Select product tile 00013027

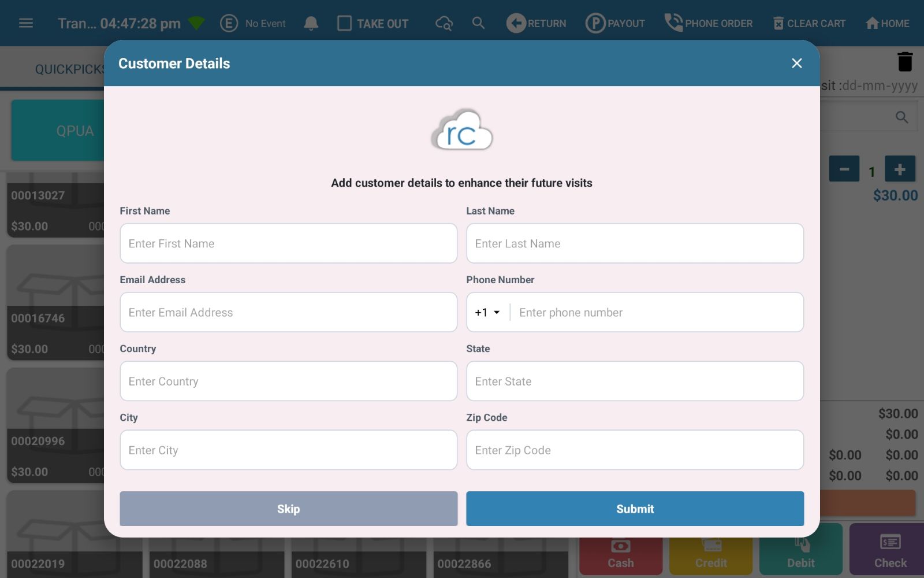[56, 205]
